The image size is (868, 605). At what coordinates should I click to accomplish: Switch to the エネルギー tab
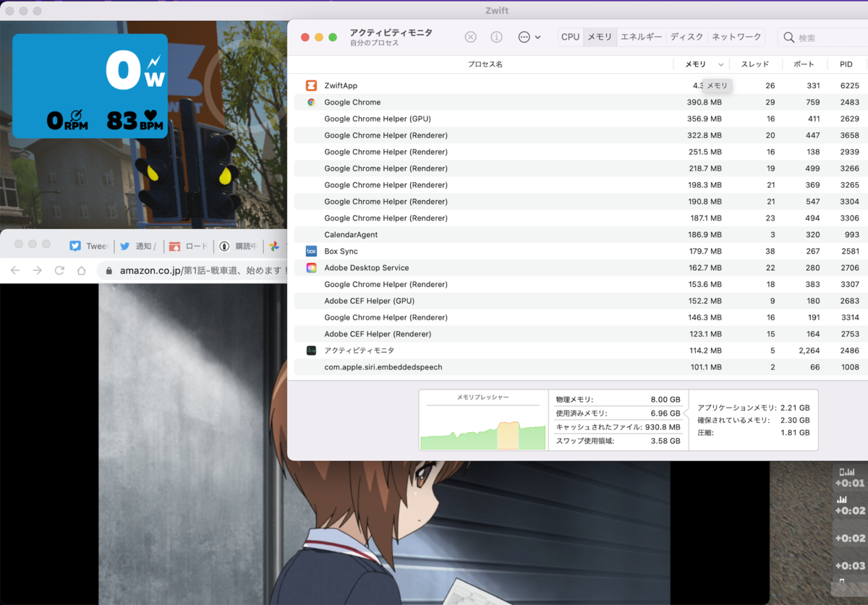[x=641, y=36]
